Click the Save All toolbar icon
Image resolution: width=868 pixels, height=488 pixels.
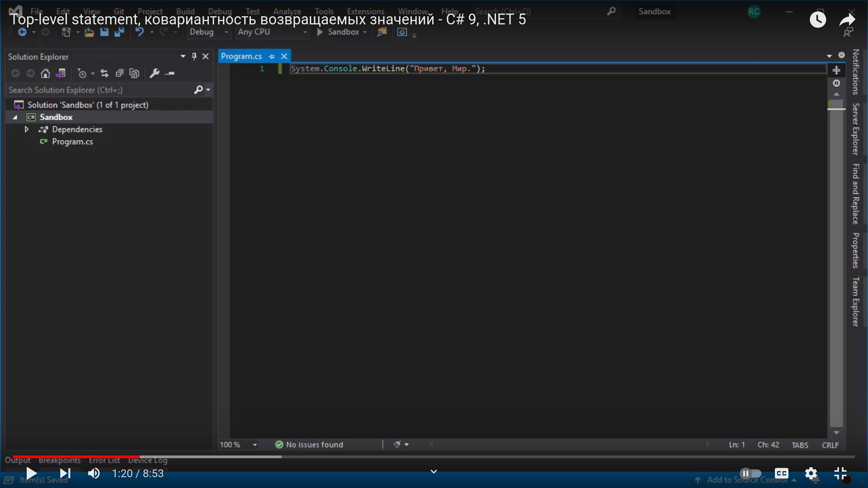point(119,32)
